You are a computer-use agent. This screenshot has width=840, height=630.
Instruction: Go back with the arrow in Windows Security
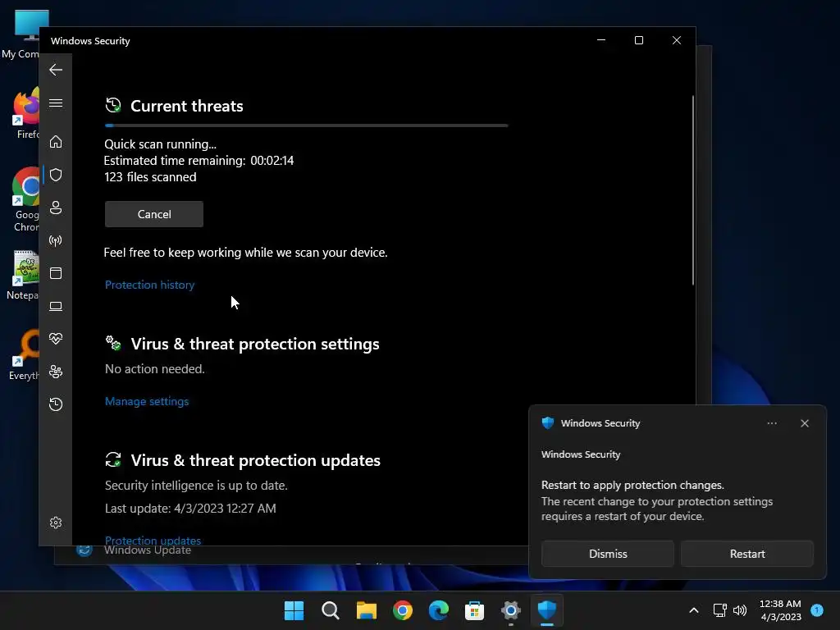tap(56, 70)
